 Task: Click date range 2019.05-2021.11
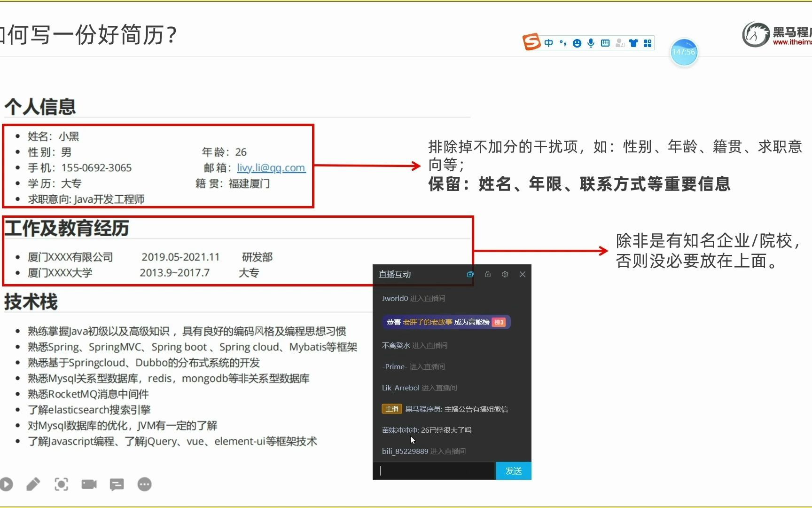(180, 257)
